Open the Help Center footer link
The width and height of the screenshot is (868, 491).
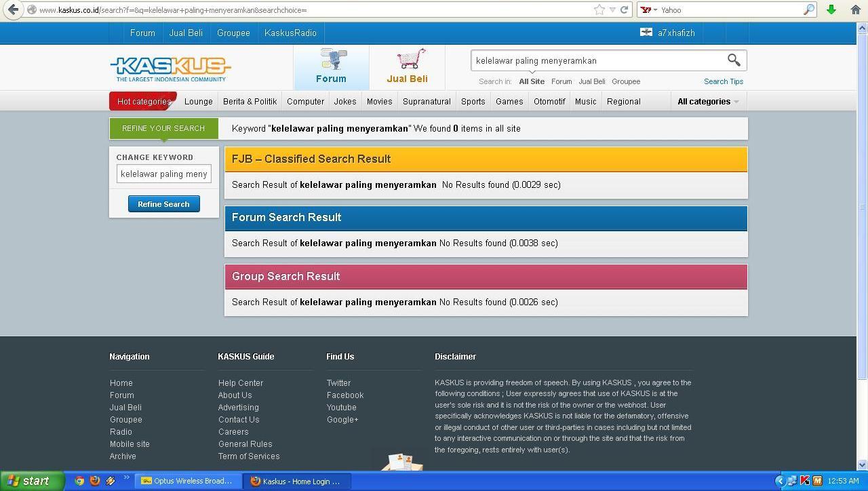(241, 382)
